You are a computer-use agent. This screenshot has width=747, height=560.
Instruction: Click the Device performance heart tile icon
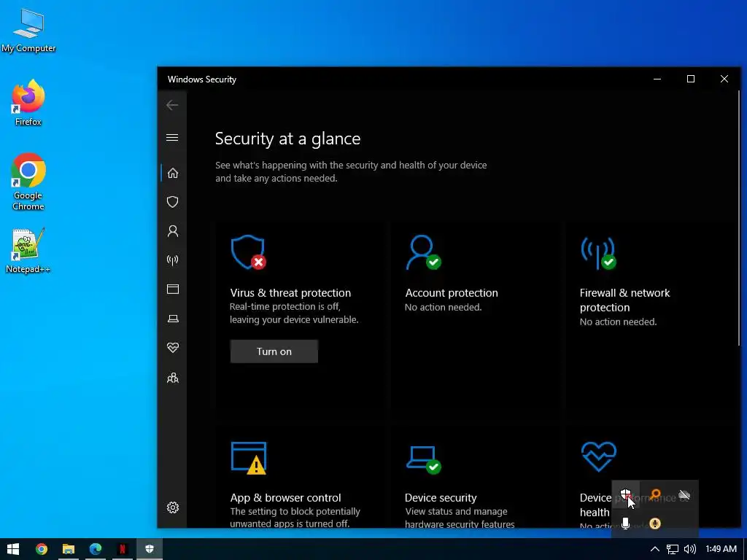click(599, 456)
